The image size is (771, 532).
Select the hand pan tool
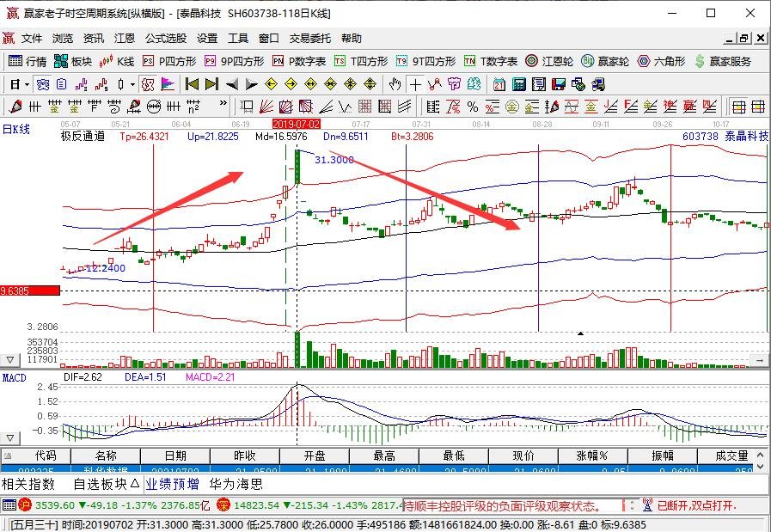(x=395, y=84)
